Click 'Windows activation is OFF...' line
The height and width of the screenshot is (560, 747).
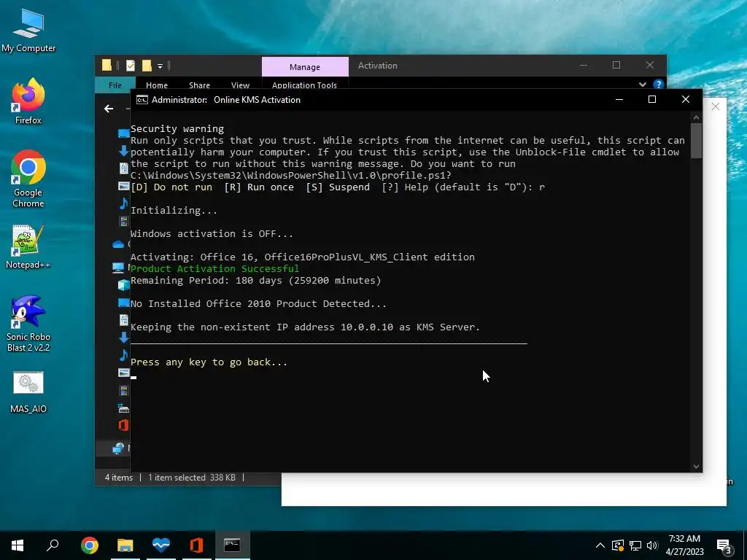click(212, 234)
